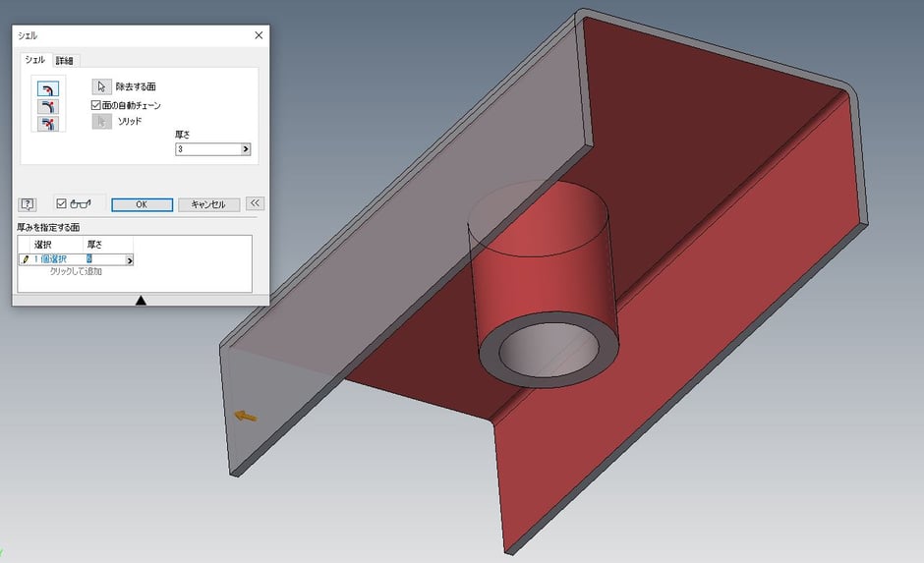Click the 選択 column header

43,245
